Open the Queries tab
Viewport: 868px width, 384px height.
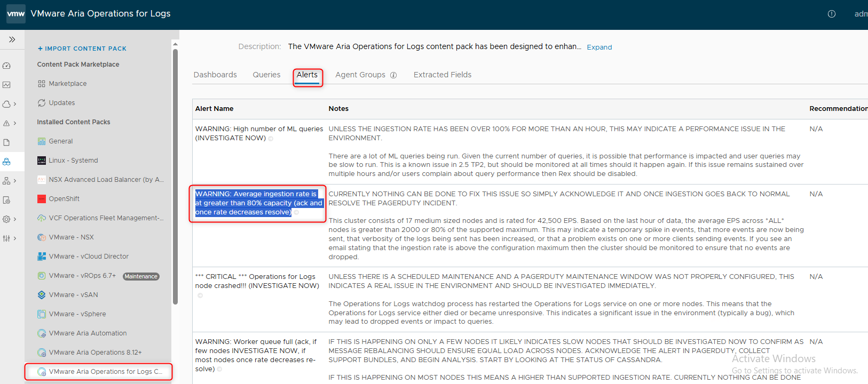(266, 75)
